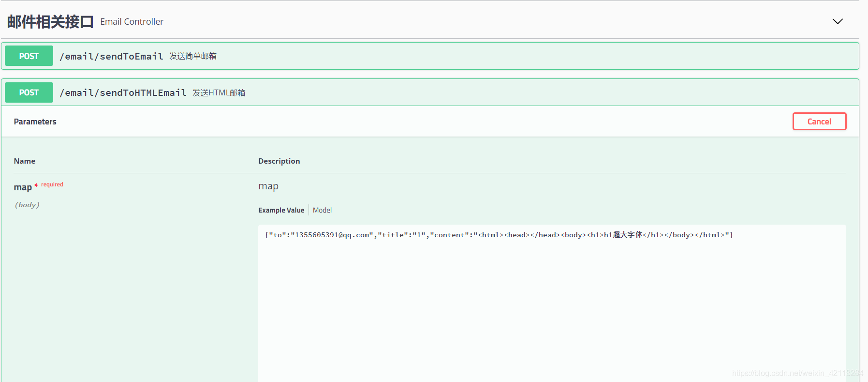Click the Description column header

pyautogui.click(x=279, y=161)
